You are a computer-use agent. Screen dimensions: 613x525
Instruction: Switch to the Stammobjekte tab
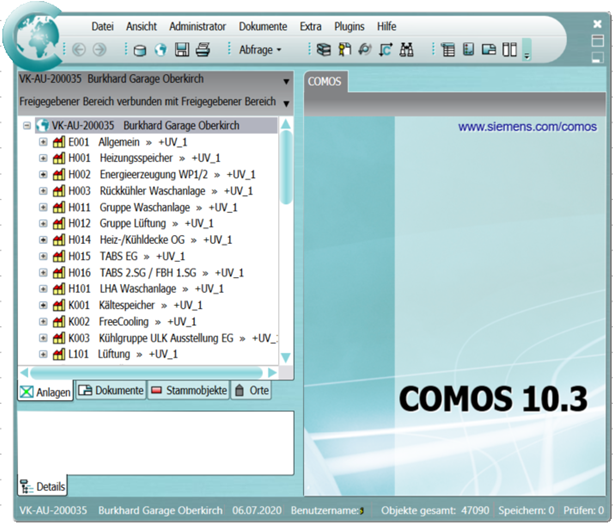pyautogui.click(x=190, y=391)
